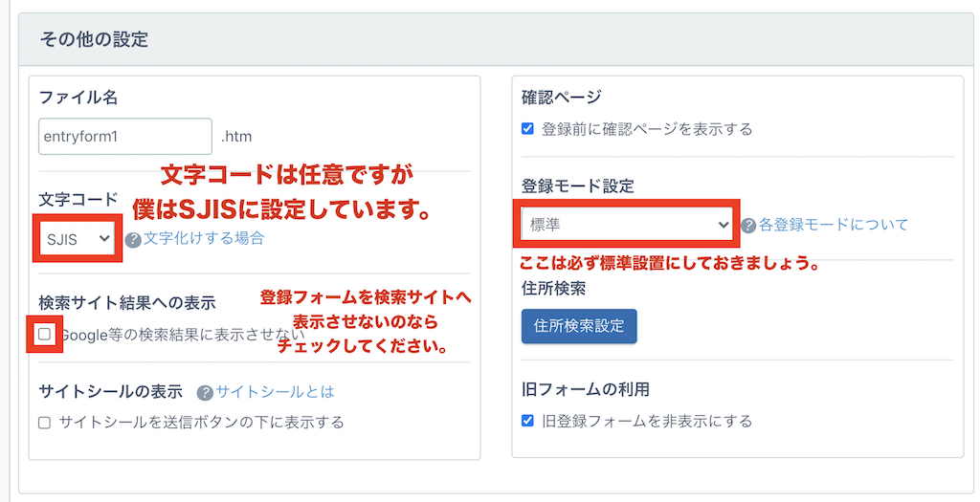Open the サイトシールとは link
Image resolution: width=980 pixels, height=502 pixels.
[x=275, y=392]
